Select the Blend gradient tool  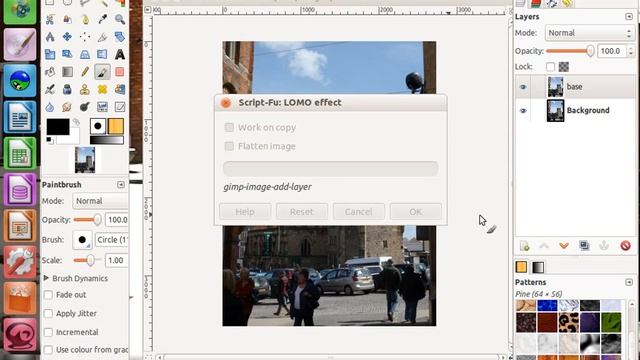pyautogui.click(x=67, y=72)
